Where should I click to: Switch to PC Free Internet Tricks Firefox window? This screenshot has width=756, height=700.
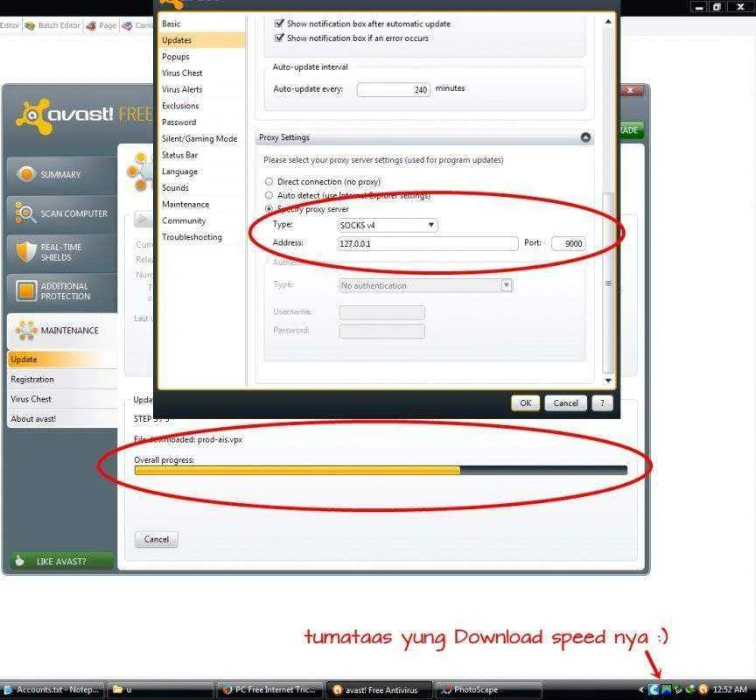269,689
